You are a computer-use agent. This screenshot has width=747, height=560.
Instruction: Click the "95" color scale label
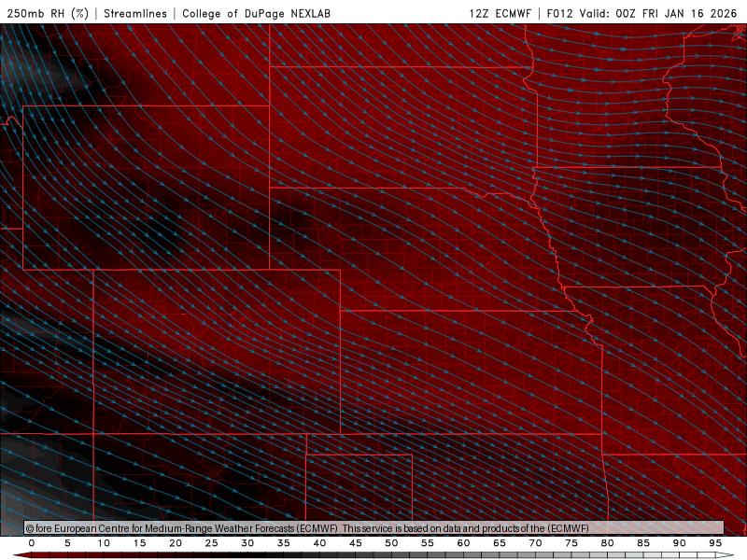tap(715, 543)
